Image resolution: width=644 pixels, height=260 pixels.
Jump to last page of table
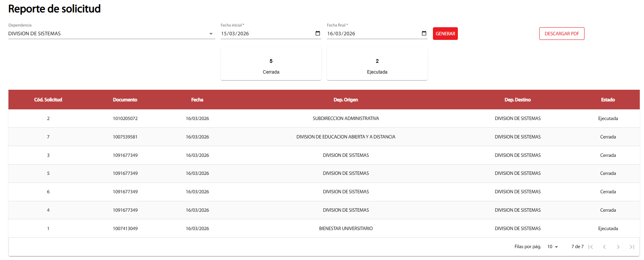click(632, 247)
